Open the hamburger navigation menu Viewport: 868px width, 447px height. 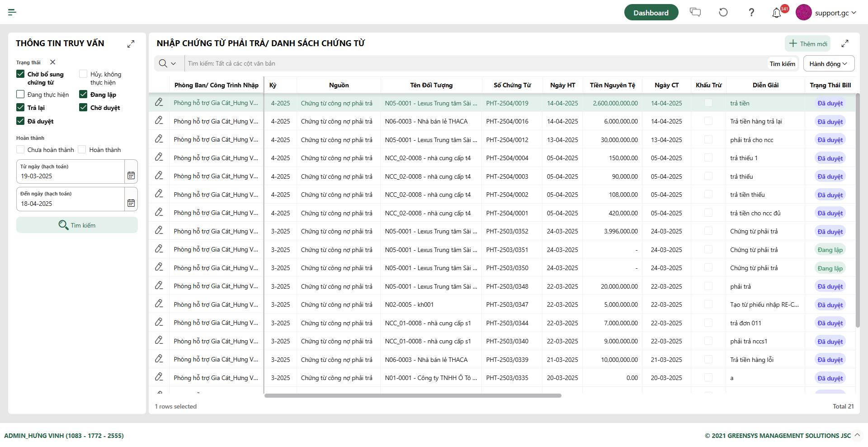click(x=12, y=12)
